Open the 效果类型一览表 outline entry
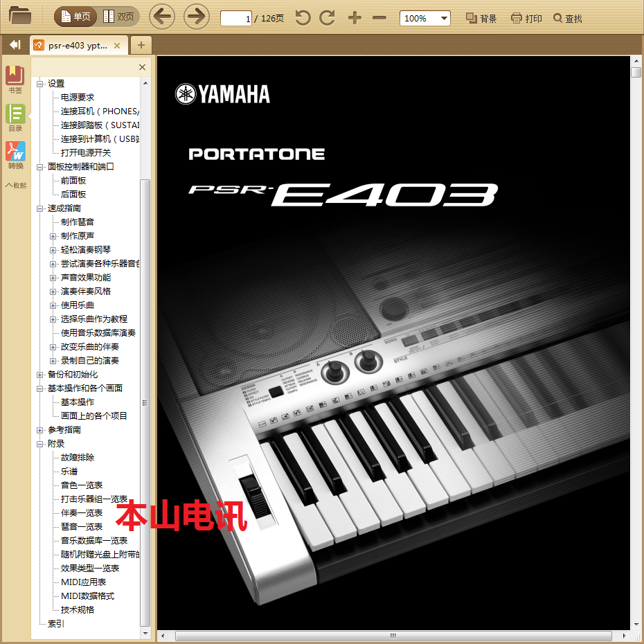The height and width of the screenshot is (644, 644). point(90,569)
